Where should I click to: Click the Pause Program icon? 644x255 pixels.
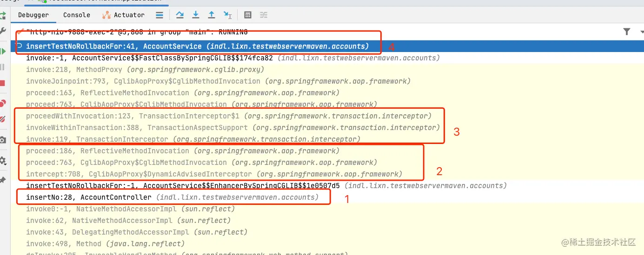pyautogui.click(x=2, y=67)
